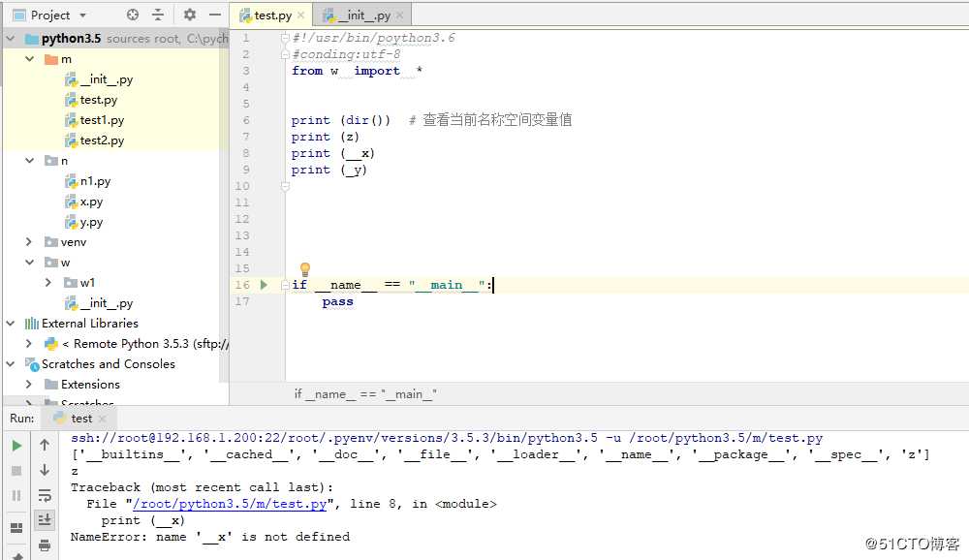This screenshot has width=969, height=560.
Task: Expand the venv folder
Action: tap(28, 241)
